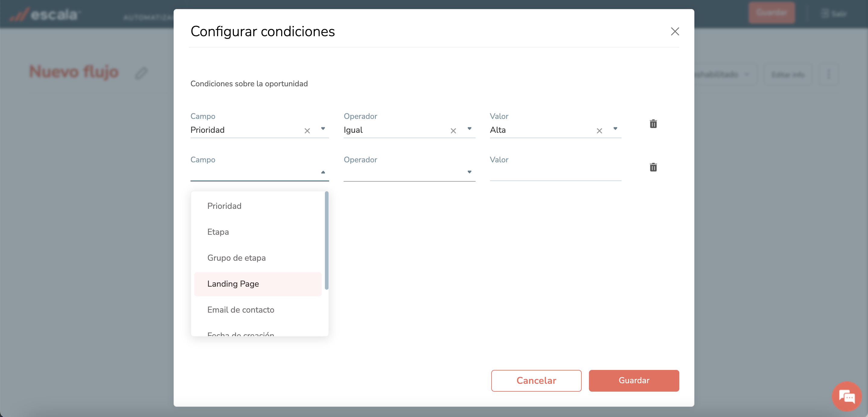Clear the Prioridad campo selection
868x417 pixels.
307,131
